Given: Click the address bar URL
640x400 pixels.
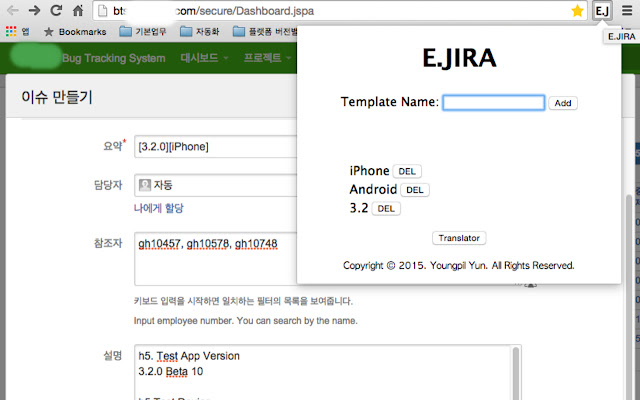Looking at the screenshot, I should pos(213,11).
